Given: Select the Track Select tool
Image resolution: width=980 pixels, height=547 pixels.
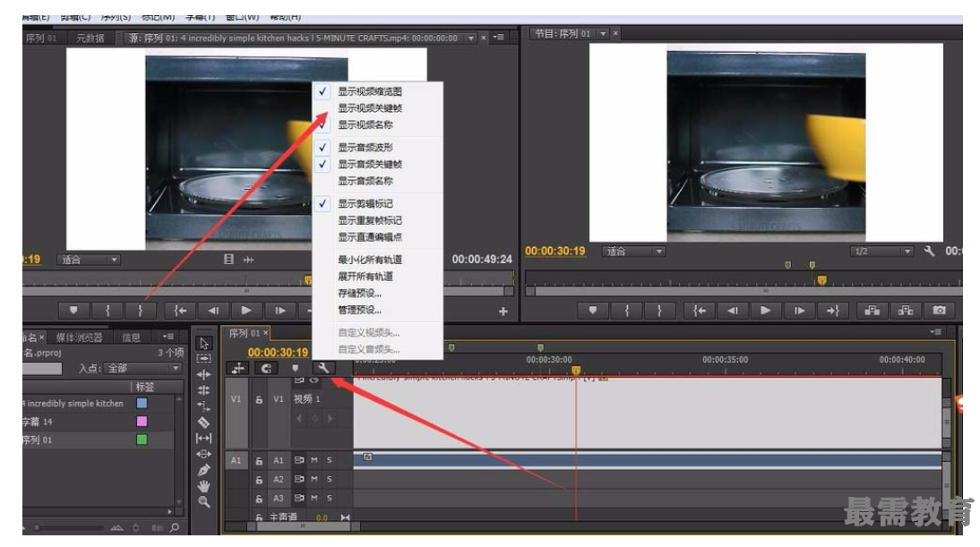Looking at the screenshot, I should [203, 358].
